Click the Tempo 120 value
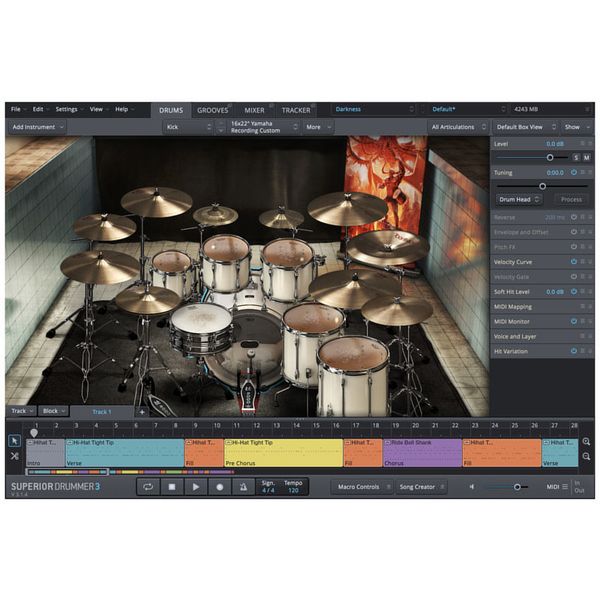The image size is (600, 600). pos(293,490)
